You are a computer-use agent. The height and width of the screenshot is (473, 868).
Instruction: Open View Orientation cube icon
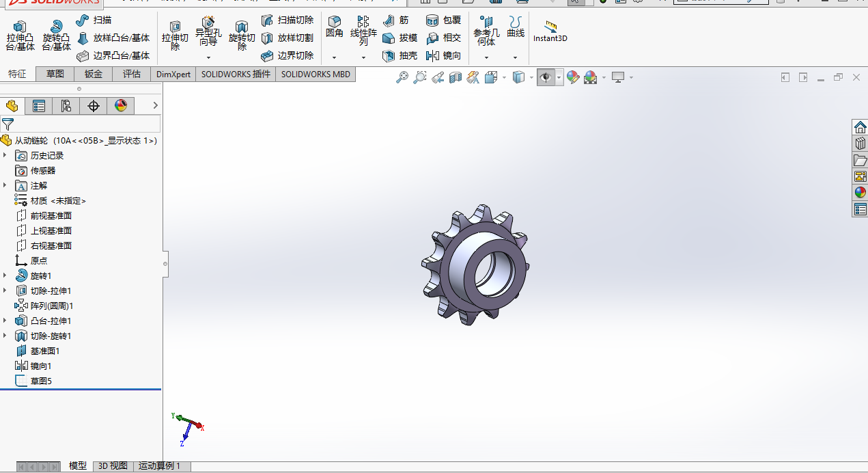tap(490, 78)
